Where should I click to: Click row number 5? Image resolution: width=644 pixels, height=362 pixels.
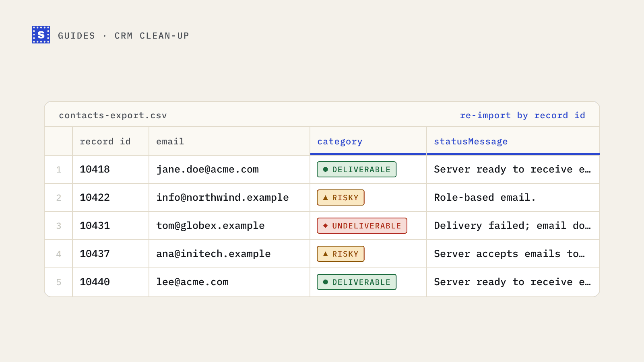pyautogui.click(x=59, y=282)
